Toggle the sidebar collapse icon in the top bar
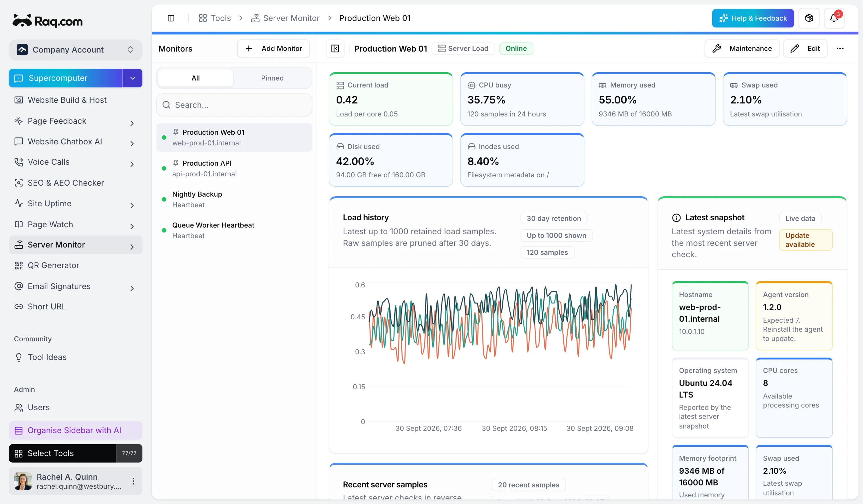Screen dimensions: 863x504 pos(171,18)
